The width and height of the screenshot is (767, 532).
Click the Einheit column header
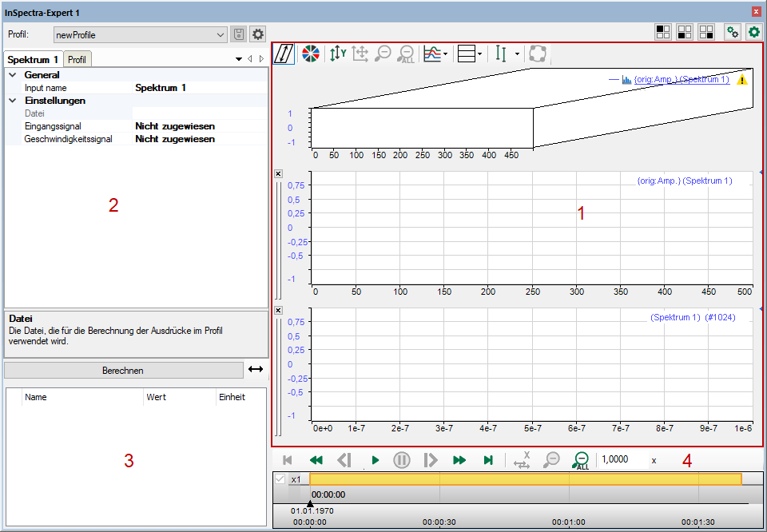coord(240,397)
